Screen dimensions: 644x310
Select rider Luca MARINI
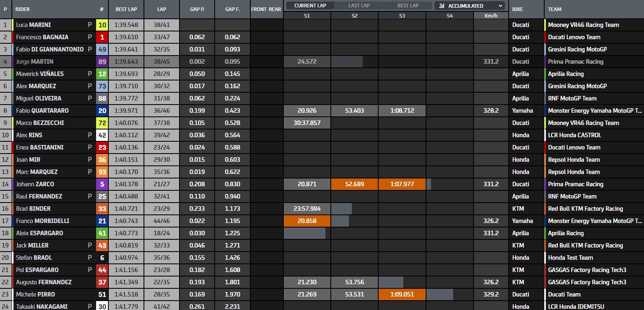click(x=34, y=25)
